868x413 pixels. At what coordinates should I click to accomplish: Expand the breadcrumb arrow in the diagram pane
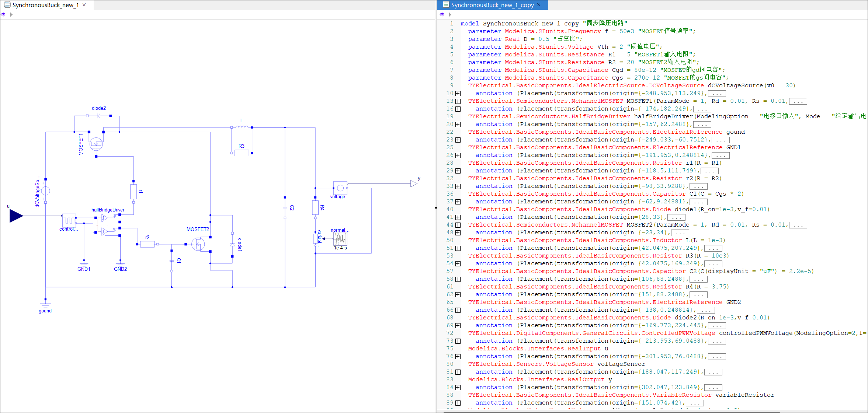pos(11,14)
